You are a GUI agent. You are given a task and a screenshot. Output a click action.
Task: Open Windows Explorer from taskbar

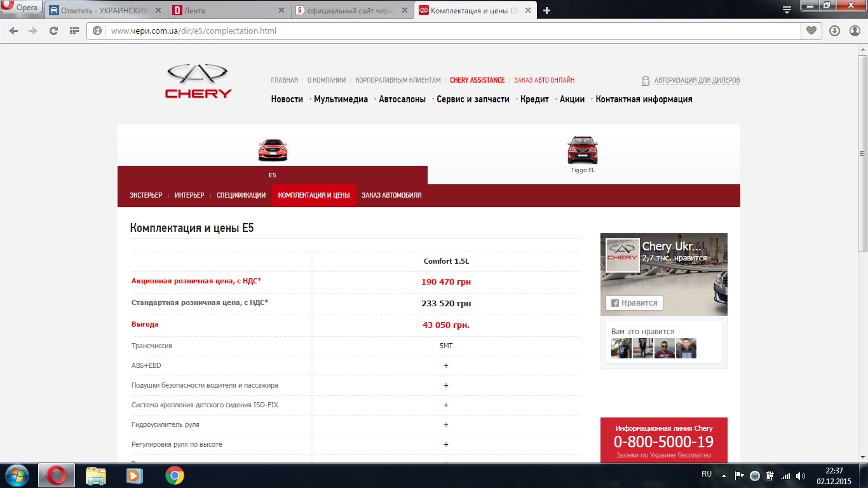coord(96,475)
